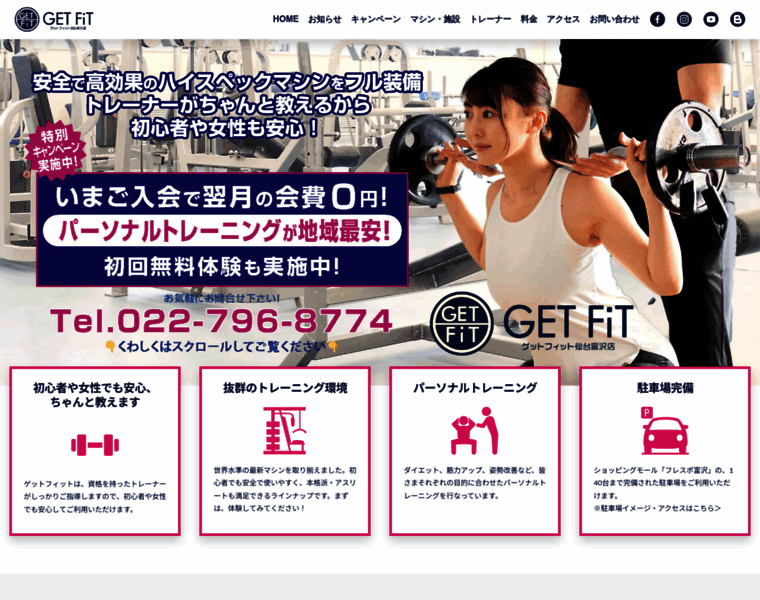Go to HOME in the navigation
Viewport: 760px width, 600px height.
285,19
